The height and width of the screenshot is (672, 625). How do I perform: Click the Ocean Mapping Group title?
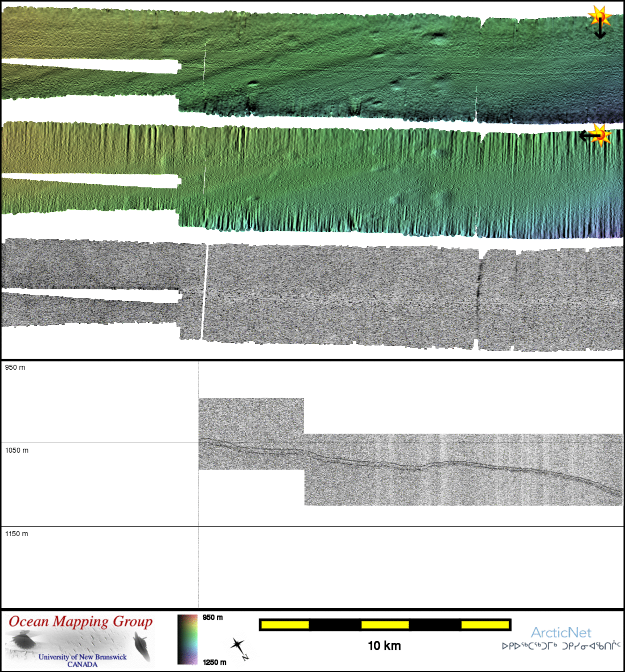click(80, 622)
